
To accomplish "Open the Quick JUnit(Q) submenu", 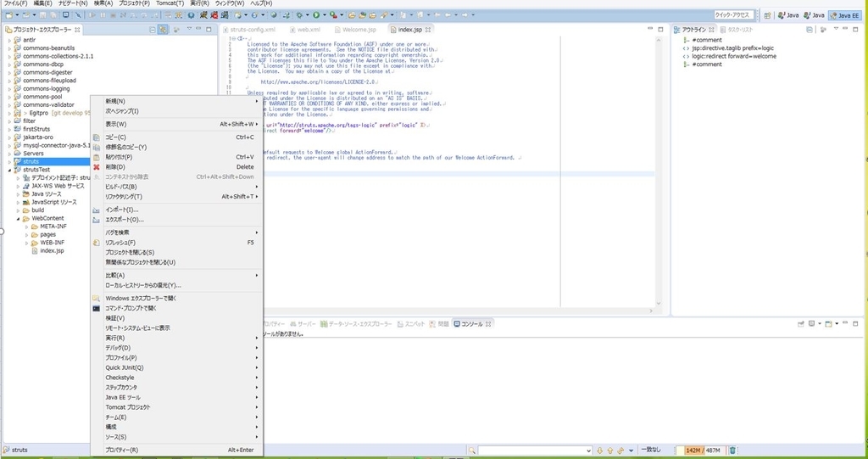I will pos(176,367).
